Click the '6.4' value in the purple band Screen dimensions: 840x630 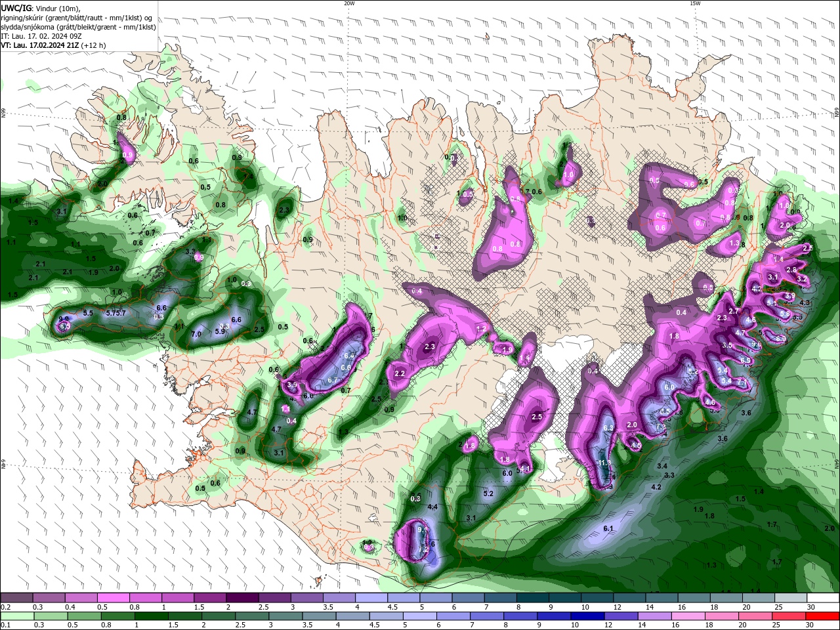click(x=349, y=356)
